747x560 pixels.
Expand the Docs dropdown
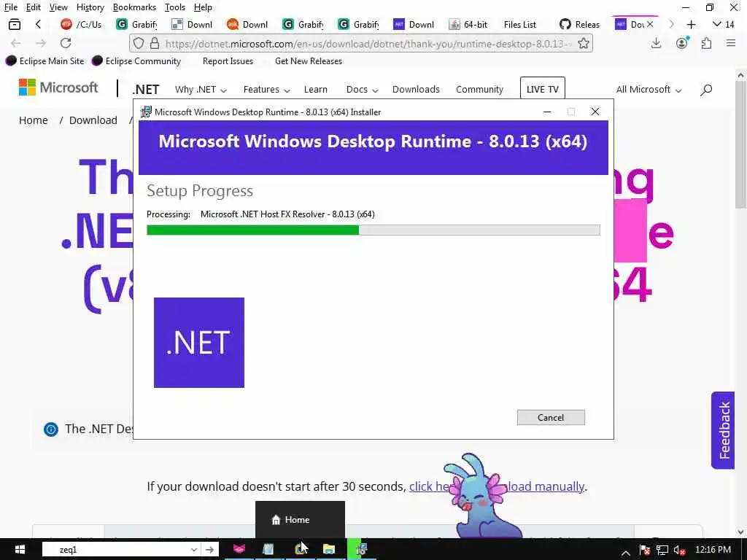[x=362, y=90]
